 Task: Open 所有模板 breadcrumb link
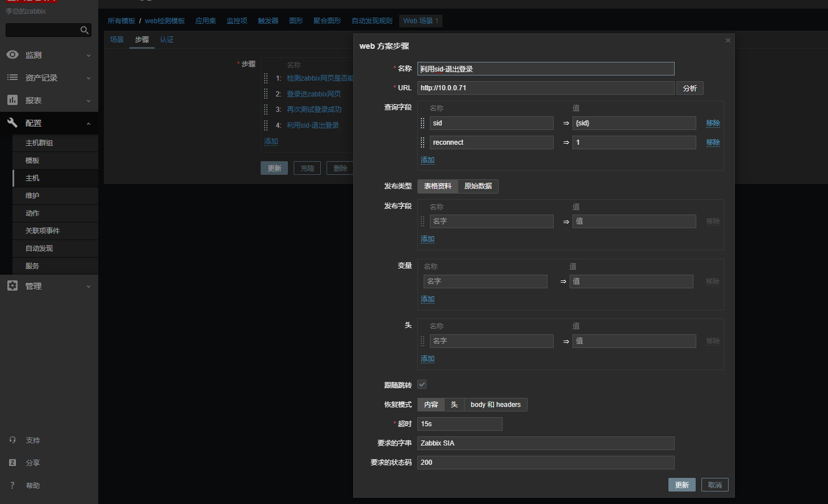(122, 21)
